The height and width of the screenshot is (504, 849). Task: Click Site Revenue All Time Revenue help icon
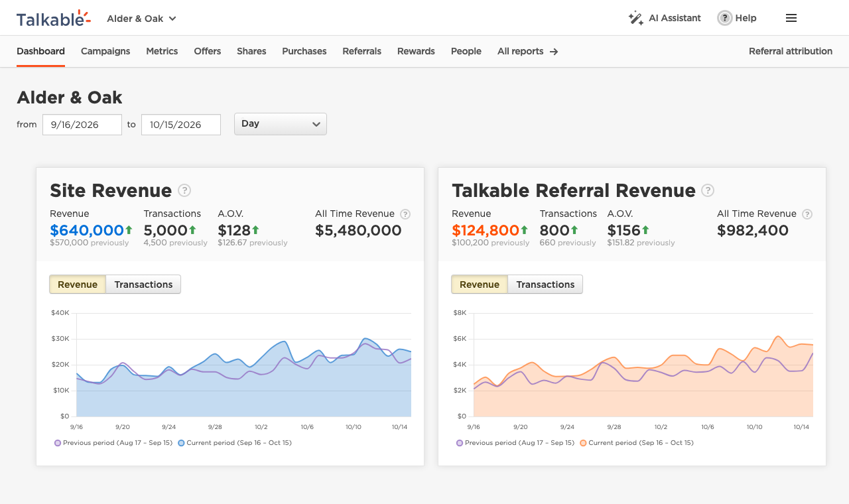[x=405, y=214]
